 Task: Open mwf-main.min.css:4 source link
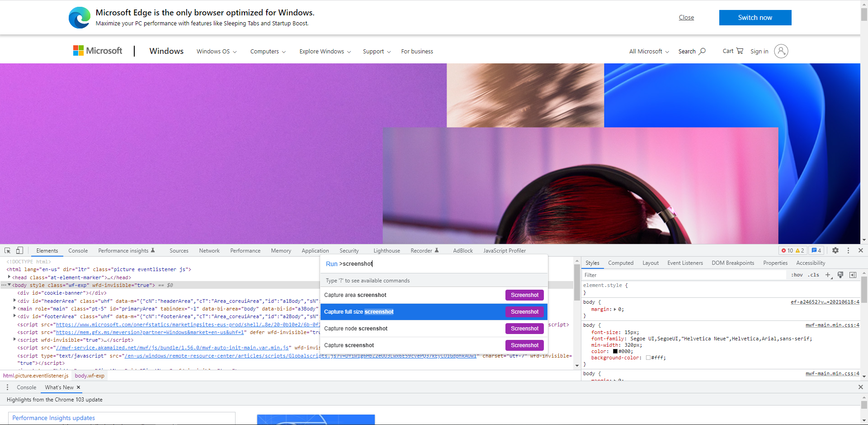pyautogui.click(x=832, y=325)
